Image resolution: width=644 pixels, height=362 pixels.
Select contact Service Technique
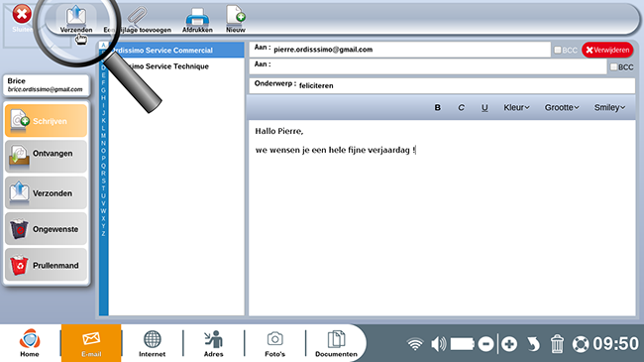tap(176, 66)
